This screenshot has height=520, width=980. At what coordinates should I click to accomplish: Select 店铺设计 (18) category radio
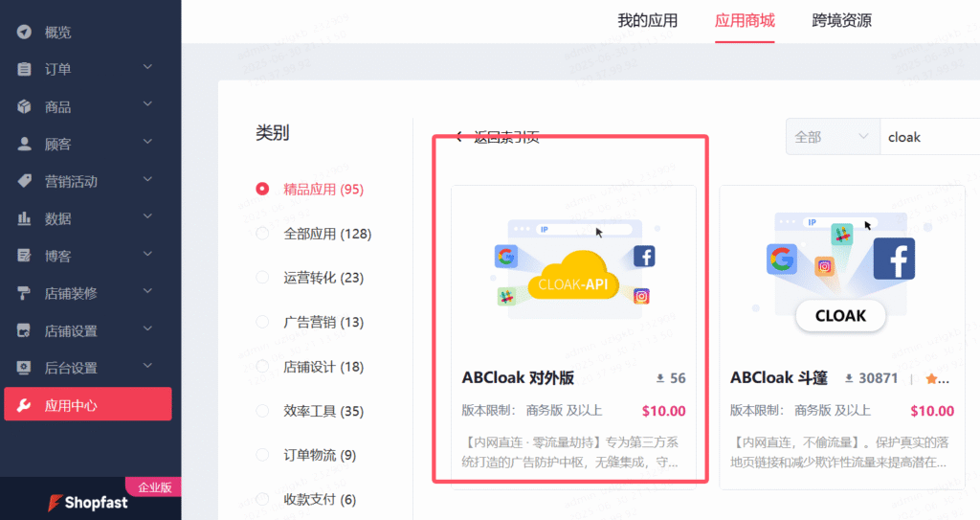pos(262,366)
